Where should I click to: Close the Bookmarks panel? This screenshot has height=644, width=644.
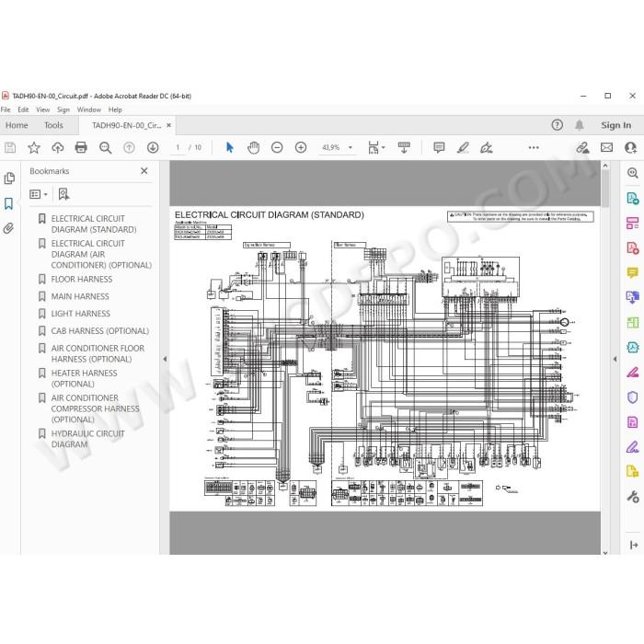(144, 171)
